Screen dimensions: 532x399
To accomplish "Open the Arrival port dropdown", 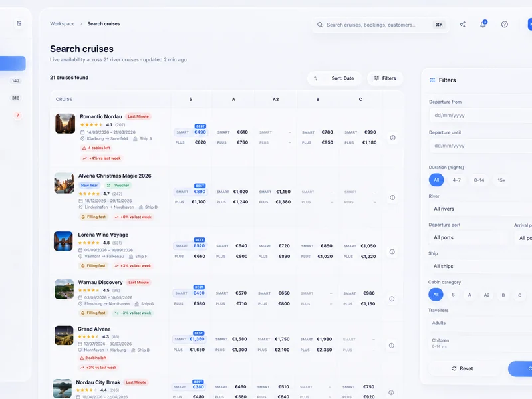I will tap(523, 238).
